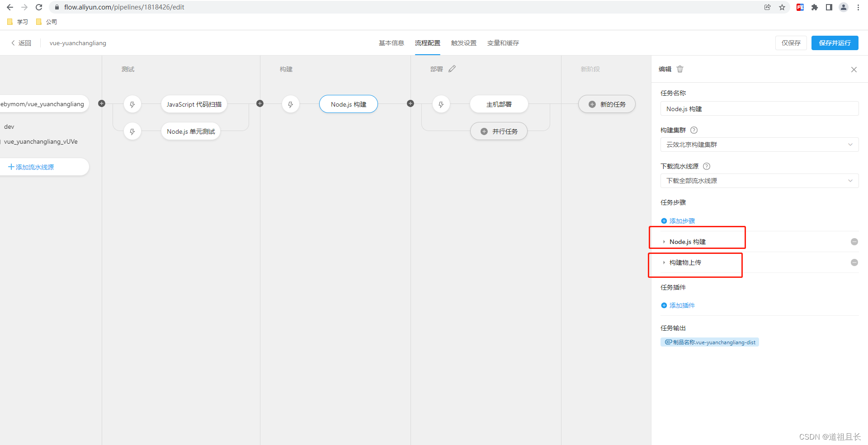Click the vue-yuanchangliang-dist output tag
The width and height of the screenshot is (868, 445).
[710, 342]
